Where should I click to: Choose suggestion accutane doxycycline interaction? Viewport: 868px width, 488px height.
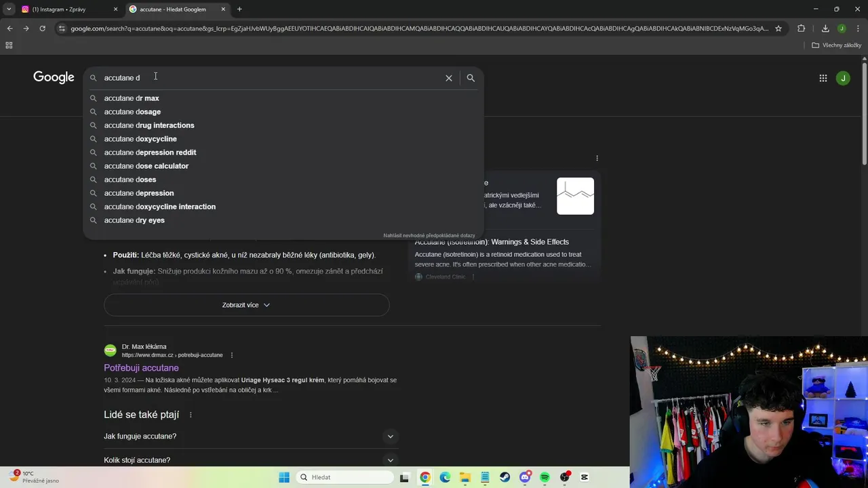tap(160, 207)
